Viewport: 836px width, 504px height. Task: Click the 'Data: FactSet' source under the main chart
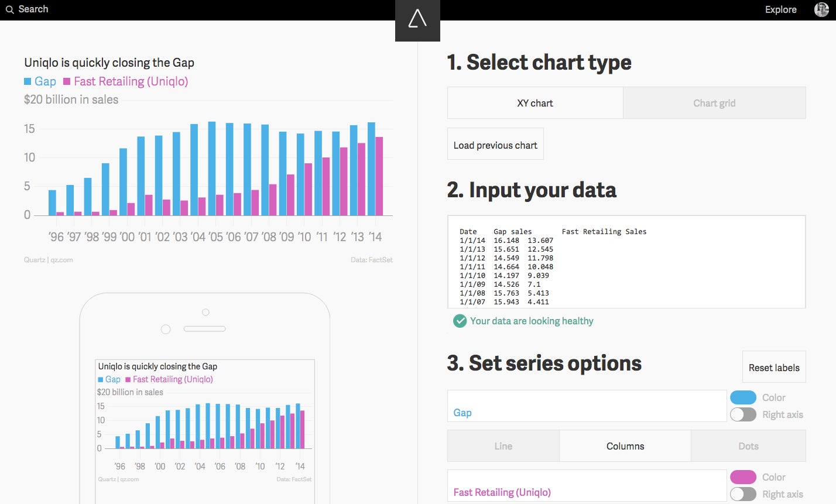click(372, 260)
